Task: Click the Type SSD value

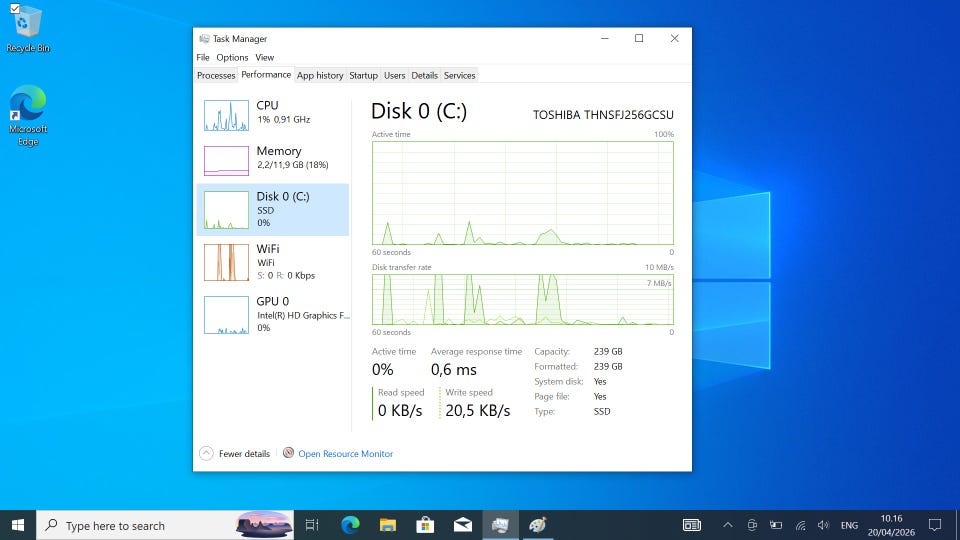Action: pos(602,411)
